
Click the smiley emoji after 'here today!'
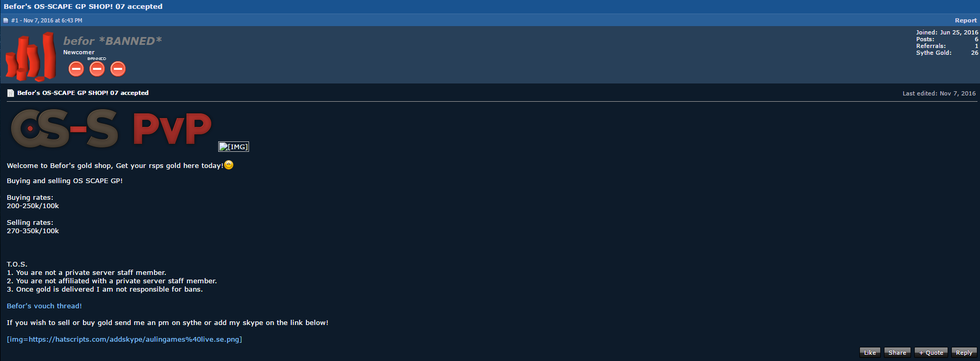229,165
